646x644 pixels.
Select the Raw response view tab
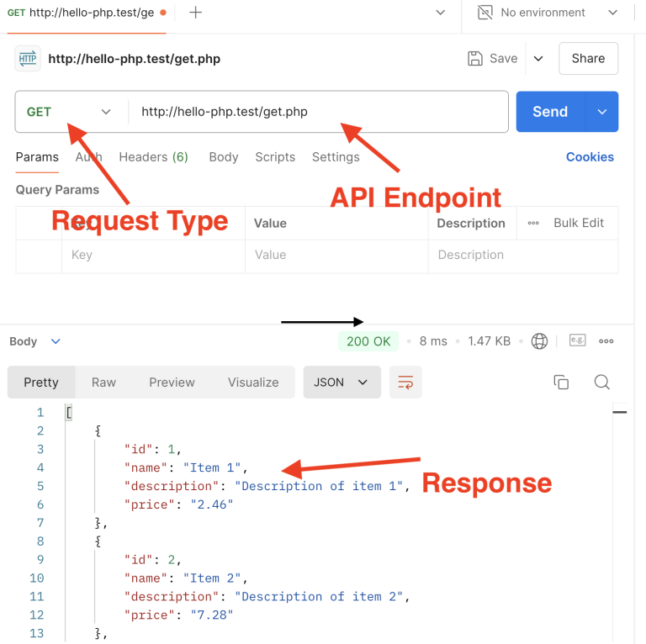(x=103, y=383)
